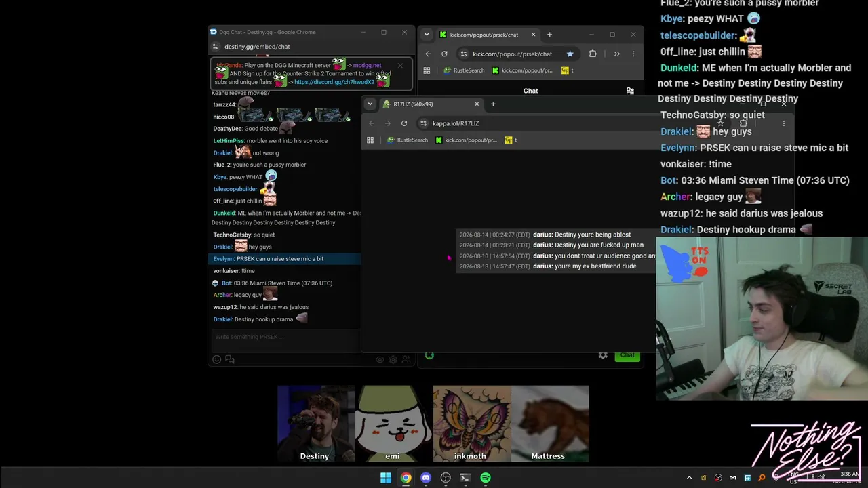The image size is (868, 488).
Task: Open RustleSearch bookmark in kick.com window
Action: (x=464, y=70)
